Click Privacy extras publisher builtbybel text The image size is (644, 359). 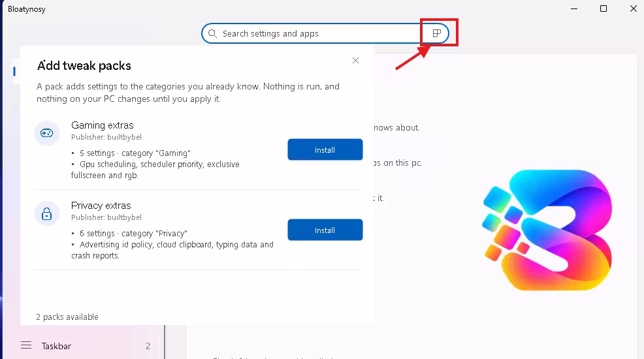click(x=106, y=217)
